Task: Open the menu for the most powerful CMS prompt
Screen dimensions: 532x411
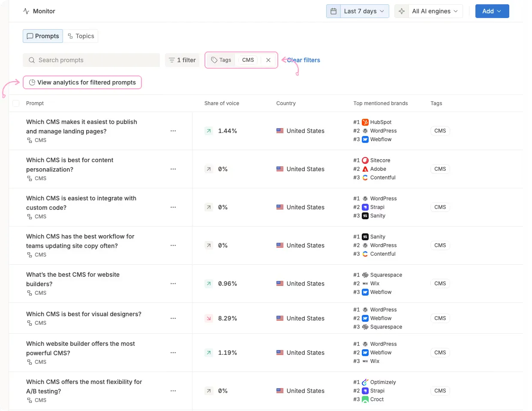Action: click(173, 353)
